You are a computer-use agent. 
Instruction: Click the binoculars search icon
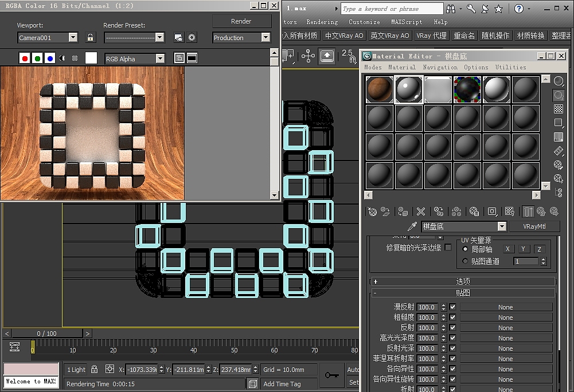coord(451,9)
